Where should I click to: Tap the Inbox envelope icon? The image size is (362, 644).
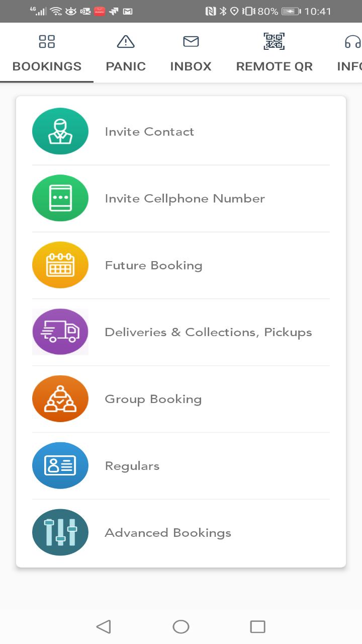[x=191, y=42]
